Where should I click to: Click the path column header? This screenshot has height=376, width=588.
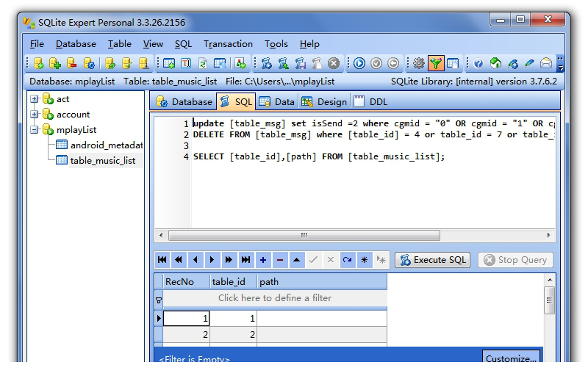tap(322, 281)
